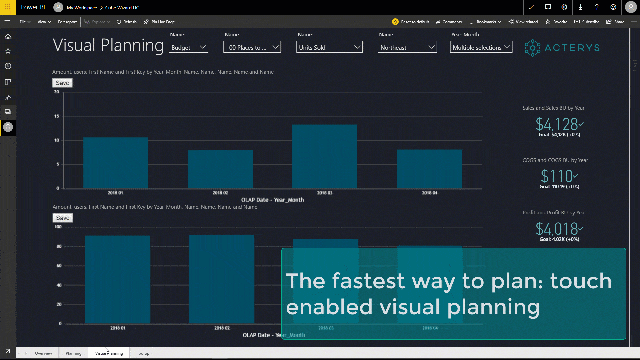Select the 2018-03 bar in top chart
640x360 pixels.
[x=324, y=156]
